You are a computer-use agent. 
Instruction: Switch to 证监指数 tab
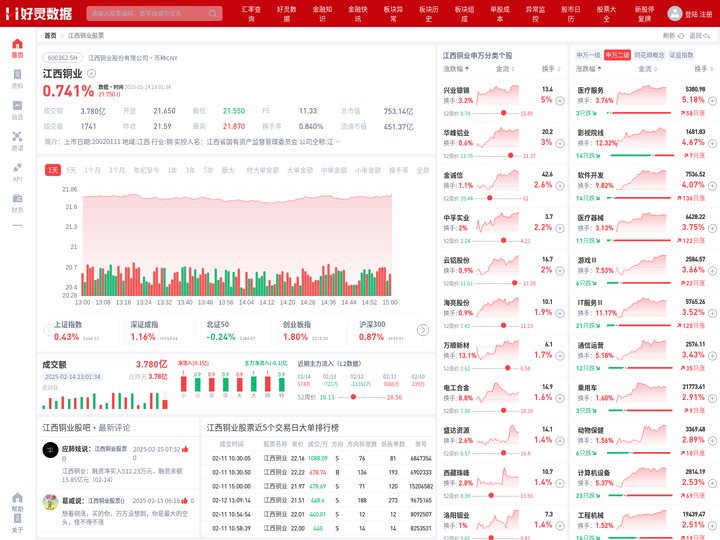(681, 55)
